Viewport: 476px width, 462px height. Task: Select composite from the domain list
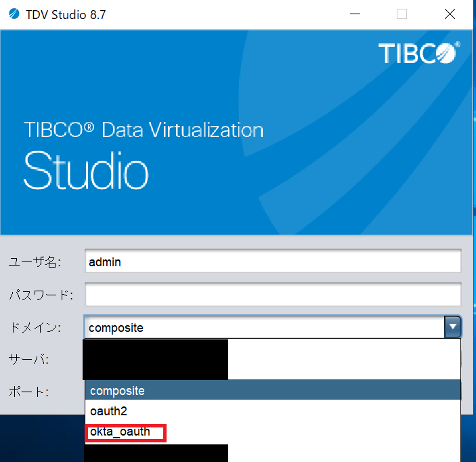[x=273, y=390]
